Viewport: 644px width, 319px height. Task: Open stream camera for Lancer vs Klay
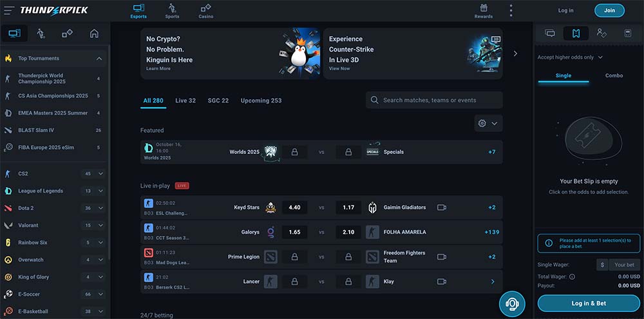(442, 282)
